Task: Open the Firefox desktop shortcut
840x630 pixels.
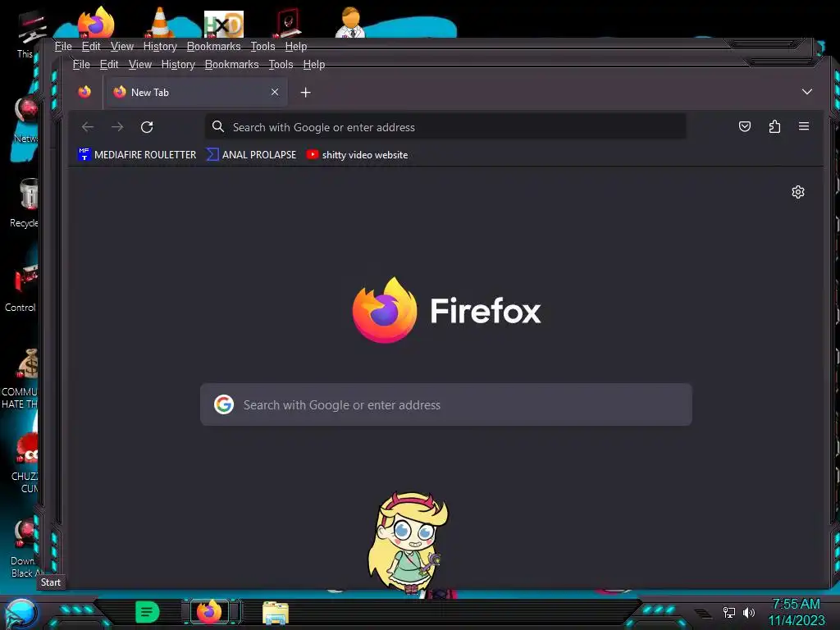Action: click(96, 22)
